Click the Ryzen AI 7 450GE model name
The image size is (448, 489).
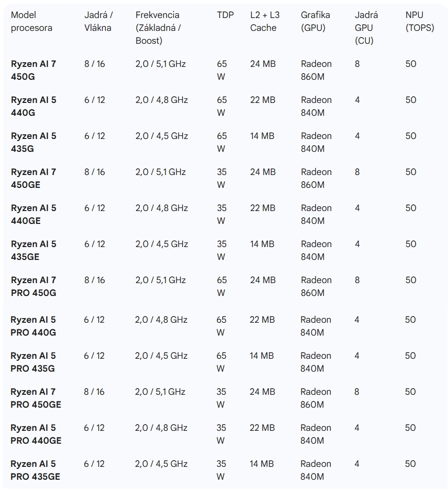tap(33, 179)
